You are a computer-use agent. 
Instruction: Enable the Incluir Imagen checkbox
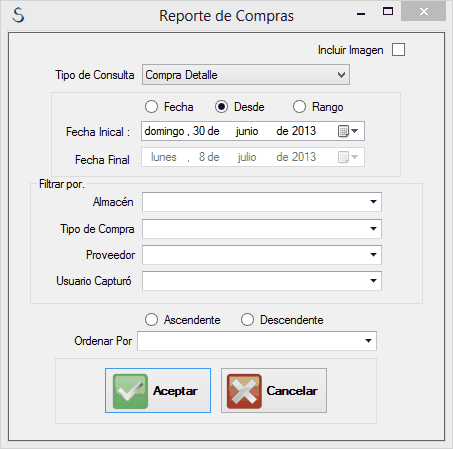[x=398, y=50]
